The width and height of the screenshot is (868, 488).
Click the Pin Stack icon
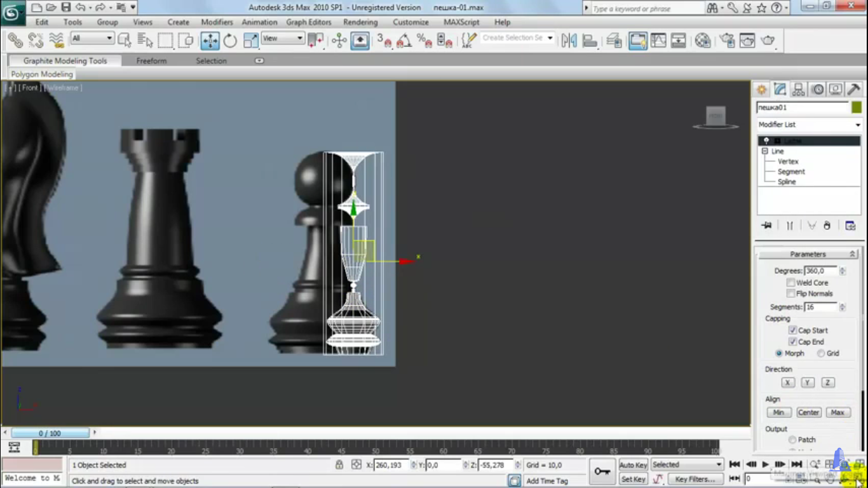[x=766, y=226]
